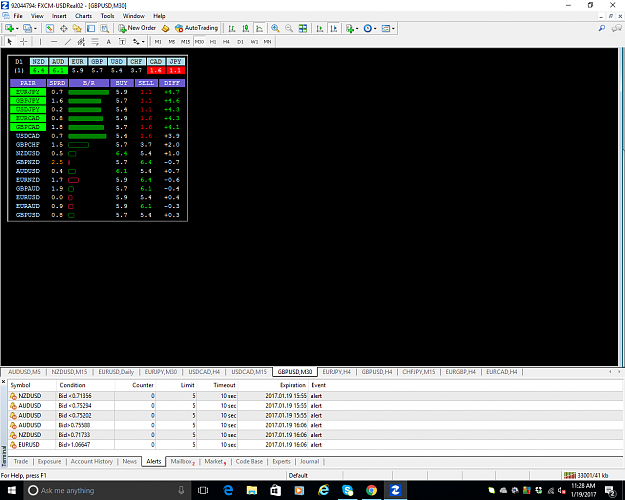Click the New Order button
Screen dimensions: 625x500
pyautogui.click(x=137, y=28)
